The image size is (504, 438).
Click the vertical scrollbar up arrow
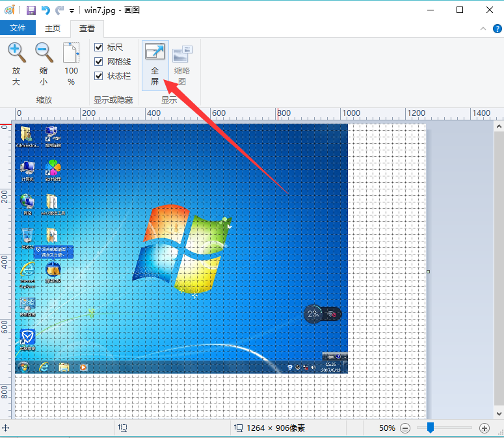pyautogui.click(x=499, y=127)
